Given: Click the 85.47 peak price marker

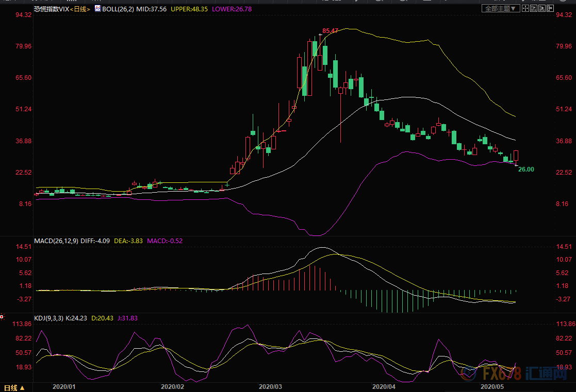Looking at the screenshot, I should 330,31.
